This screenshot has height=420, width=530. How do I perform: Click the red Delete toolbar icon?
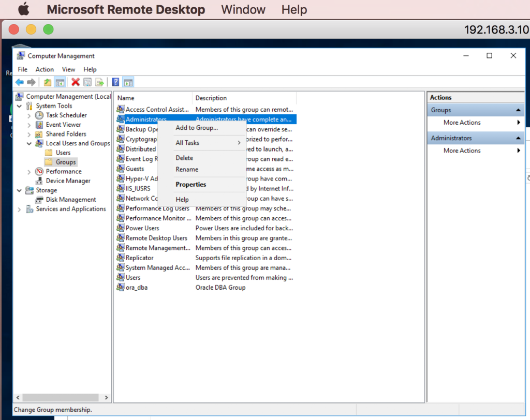[x=76, y=82]
